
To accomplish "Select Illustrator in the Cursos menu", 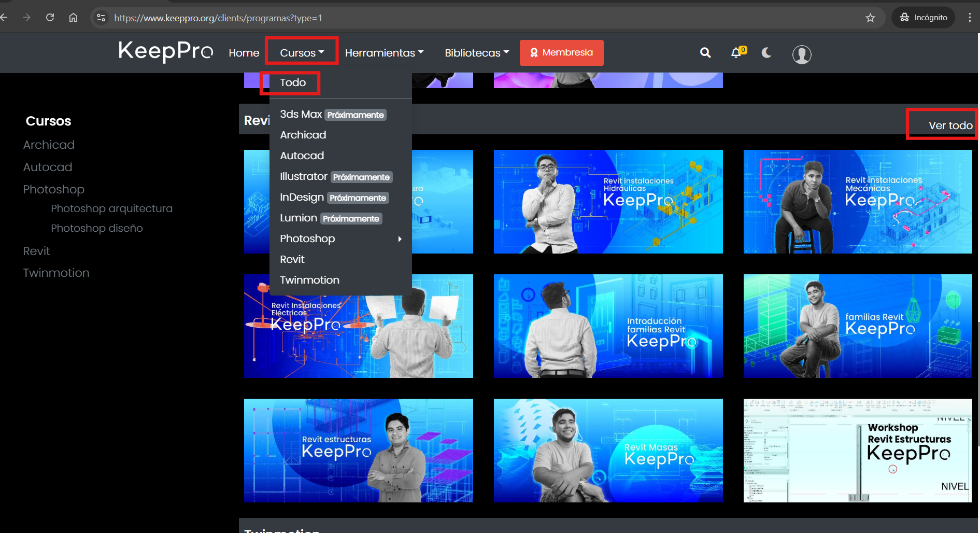I will 340,176.
